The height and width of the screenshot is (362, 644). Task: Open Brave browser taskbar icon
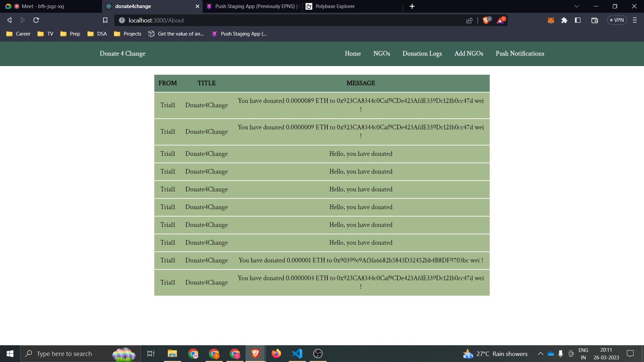click(256, 354)
